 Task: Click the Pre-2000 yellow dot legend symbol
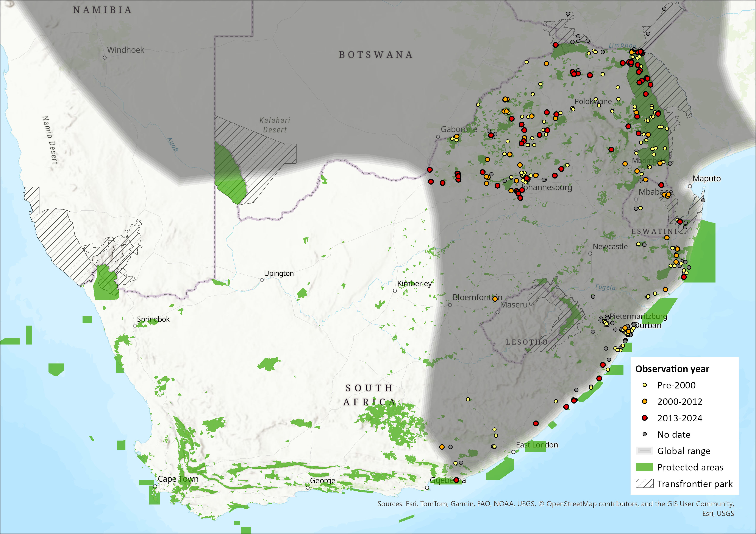point(645,385)
